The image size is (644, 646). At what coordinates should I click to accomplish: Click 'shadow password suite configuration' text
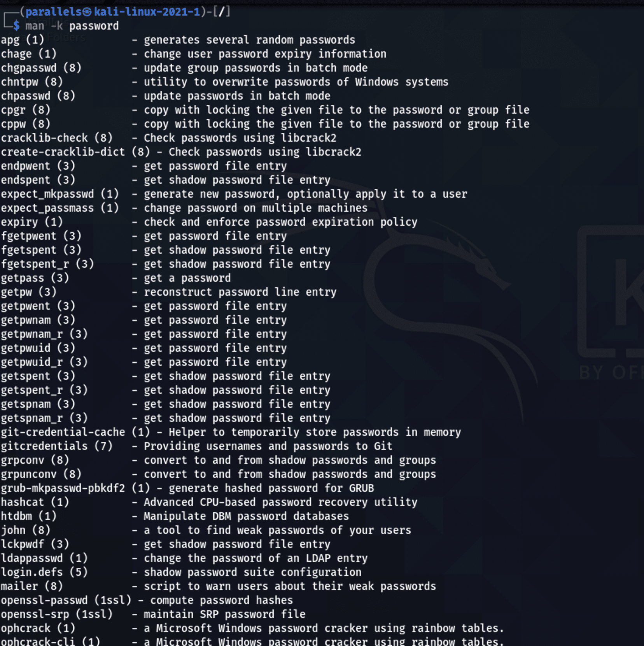(252, 572)
